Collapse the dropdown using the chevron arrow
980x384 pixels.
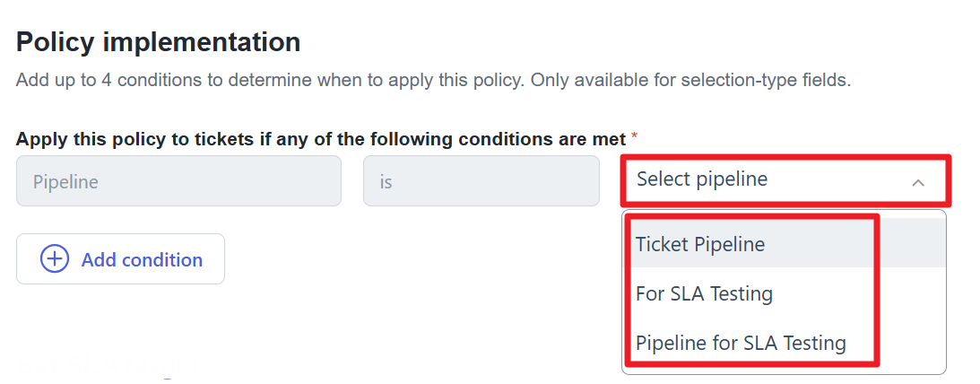[917, 183]
